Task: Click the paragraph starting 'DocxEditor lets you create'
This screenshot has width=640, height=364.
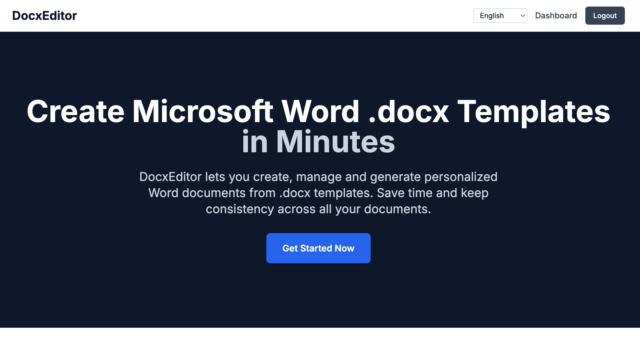Action: point(318,193)
